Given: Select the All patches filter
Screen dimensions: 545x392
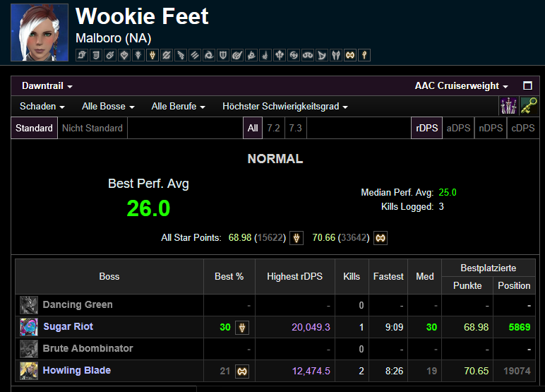Looking at the screenshot, I should (253, 128).
